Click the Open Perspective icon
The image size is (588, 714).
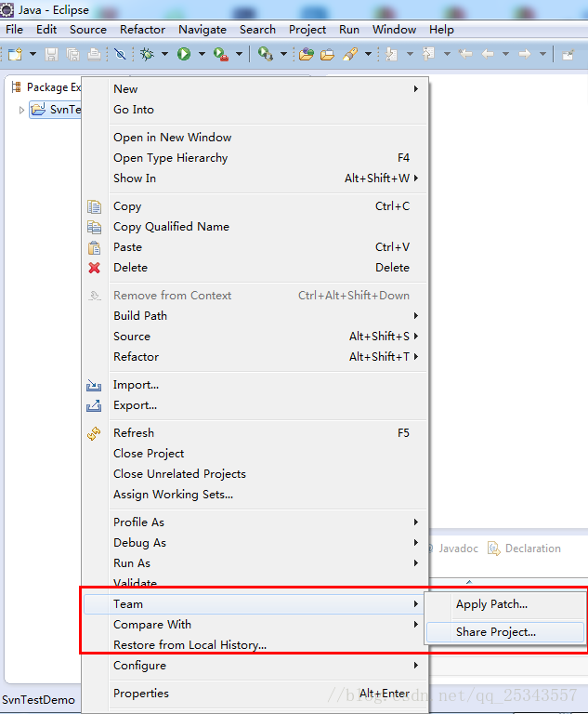(x=568, y=55)
